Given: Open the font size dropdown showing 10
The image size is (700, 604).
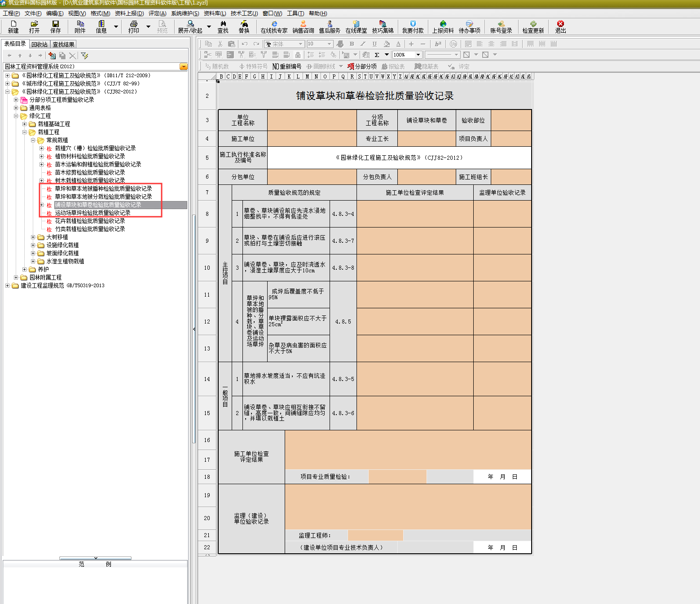Looking at the screenshot, I should pos(329,44).
